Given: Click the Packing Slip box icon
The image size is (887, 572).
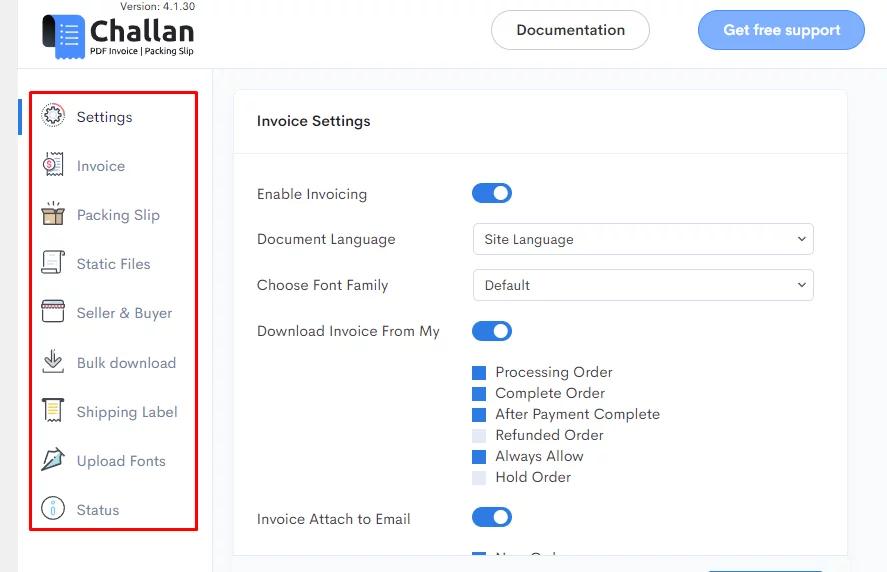Looking at the screenshot, I should (53, 213).
